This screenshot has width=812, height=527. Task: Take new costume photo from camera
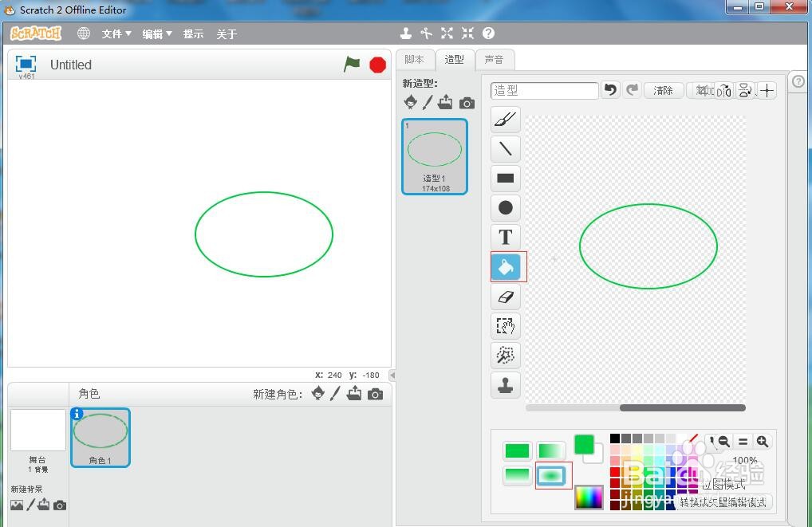pos(467,103)
